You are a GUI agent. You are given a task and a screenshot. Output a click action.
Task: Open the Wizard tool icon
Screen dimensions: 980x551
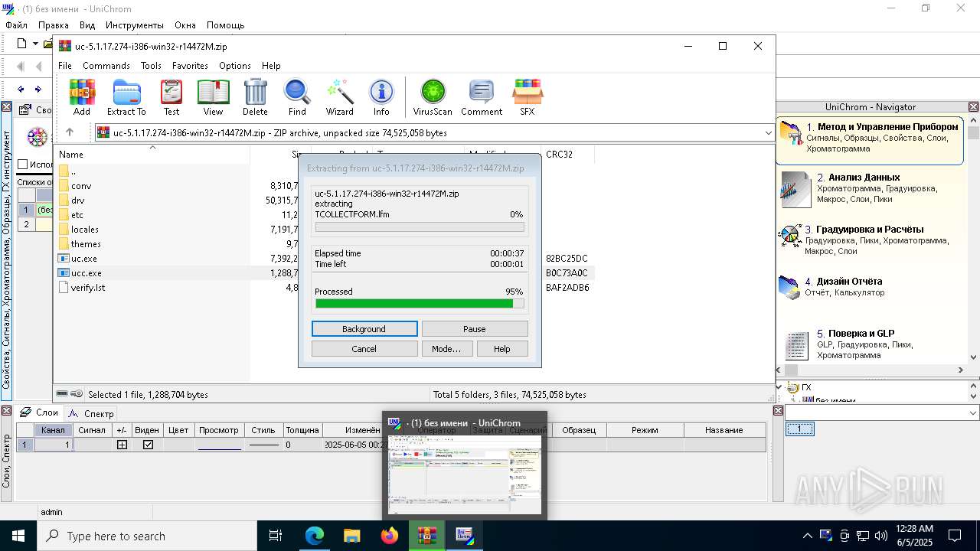point(339,97)
